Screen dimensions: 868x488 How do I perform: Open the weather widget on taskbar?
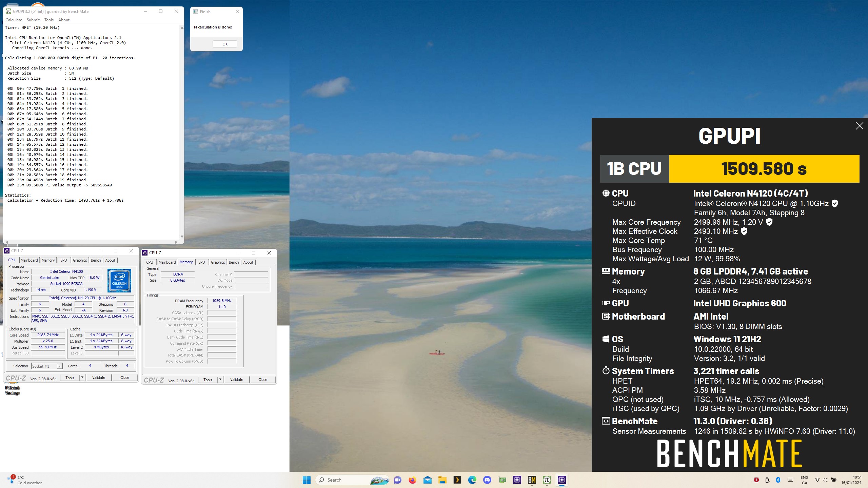point(24,480)
